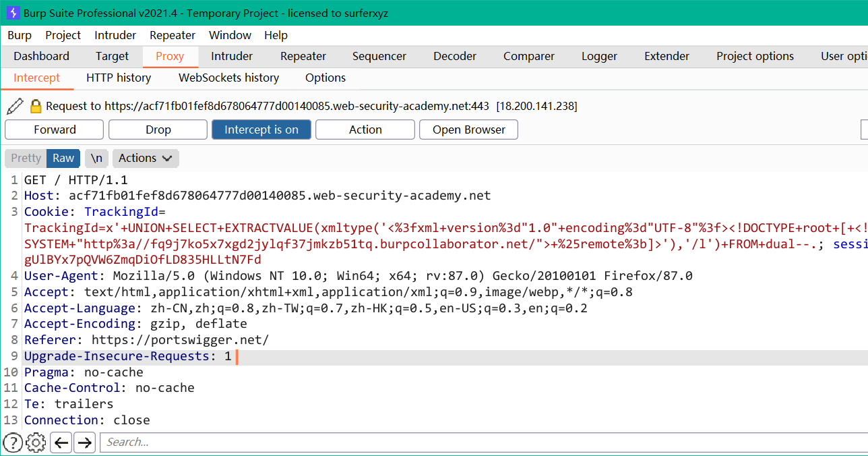The image size is (868, 456).
Task: Click into the Search input field
Action: point(484,443)
